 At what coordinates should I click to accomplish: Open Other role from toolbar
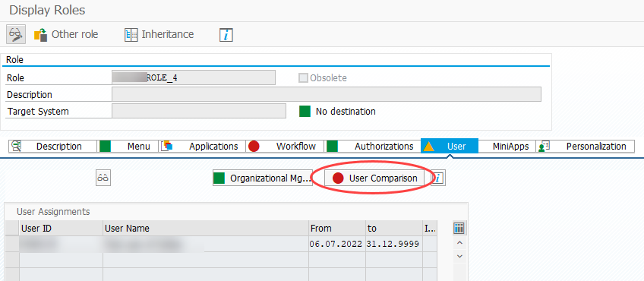66,34
